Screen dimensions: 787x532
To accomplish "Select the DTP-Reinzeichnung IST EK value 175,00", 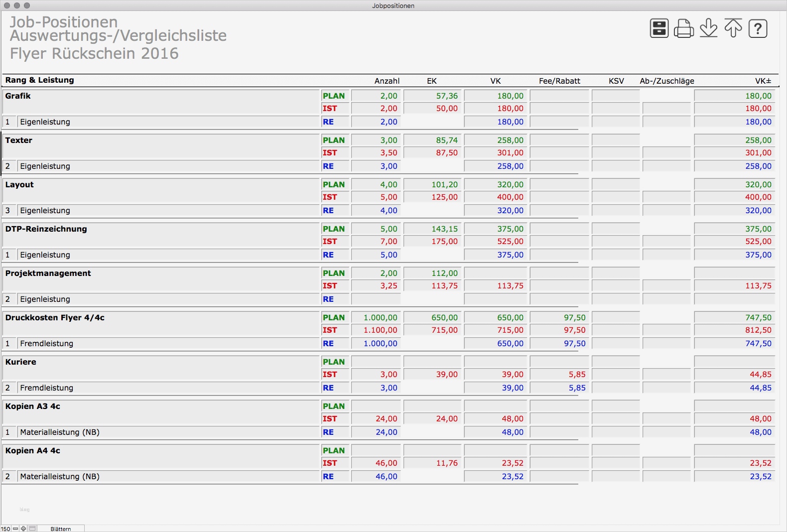I will (432, 241).
